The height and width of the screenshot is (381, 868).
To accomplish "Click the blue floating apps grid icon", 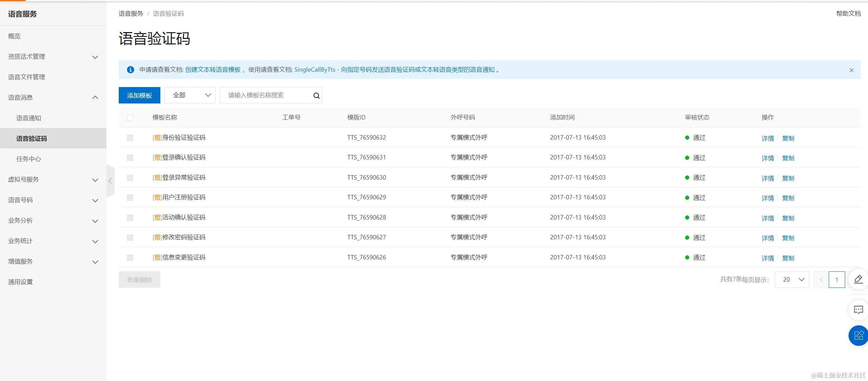I will point(858,336).
